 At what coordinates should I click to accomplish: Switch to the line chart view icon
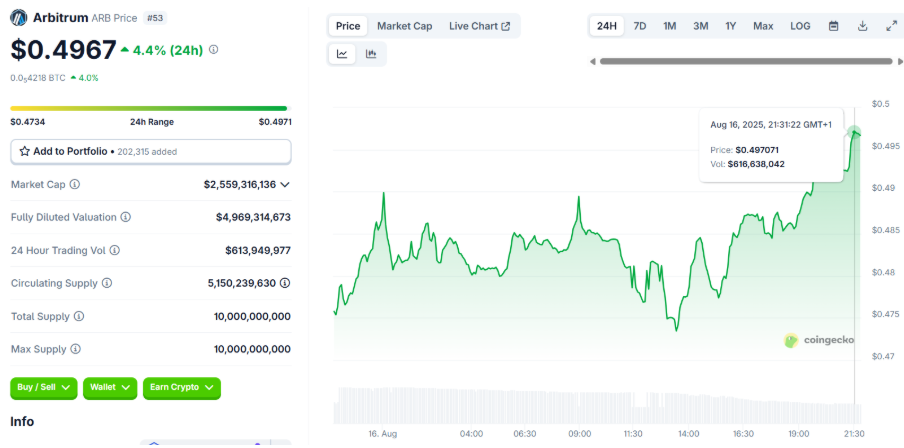pos(342,54)
